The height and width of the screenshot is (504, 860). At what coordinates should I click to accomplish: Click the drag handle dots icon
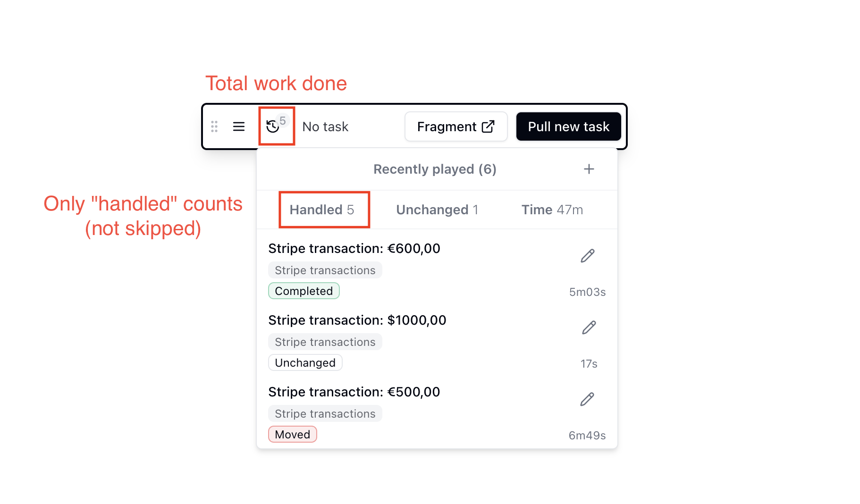[214, 126]
